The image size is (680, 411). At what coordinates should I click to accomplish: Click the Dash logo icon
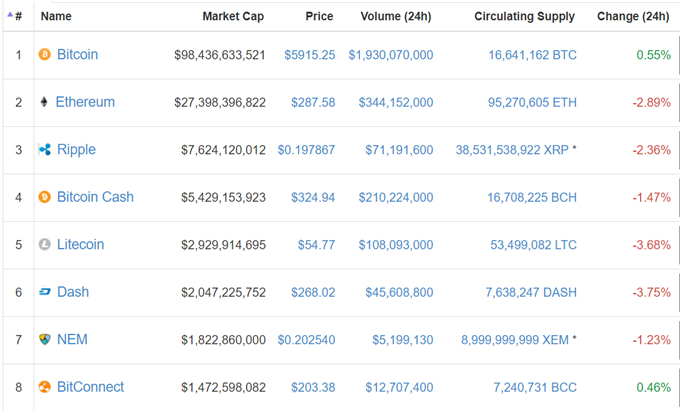(x=45, y=292)
